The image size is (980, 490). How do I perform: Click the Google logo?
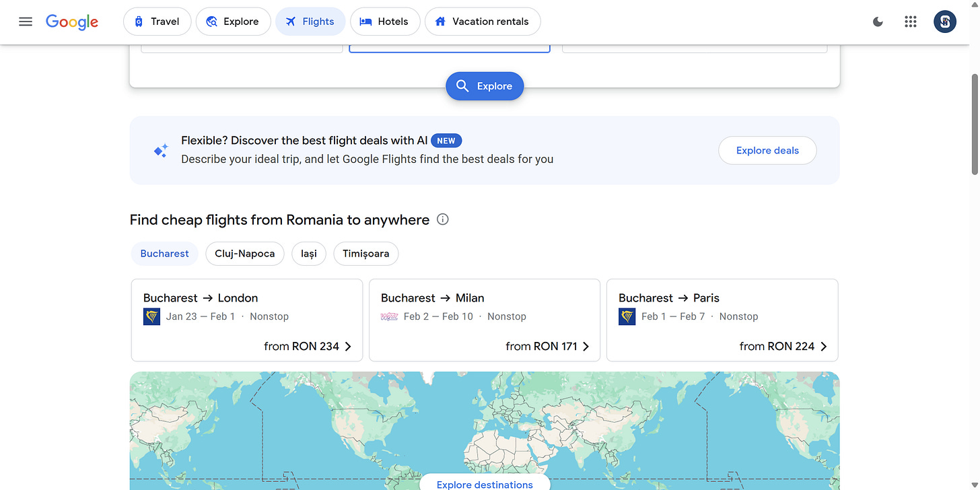tap(72, 22)
